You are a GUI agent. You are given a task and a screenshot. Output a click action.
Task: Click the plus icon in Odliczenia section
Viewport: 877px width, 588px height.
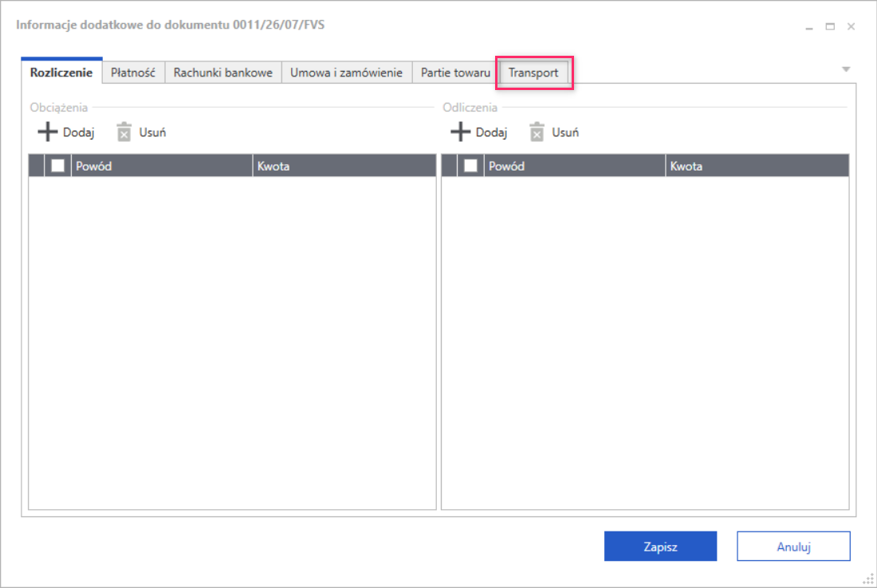coord(460,132)
